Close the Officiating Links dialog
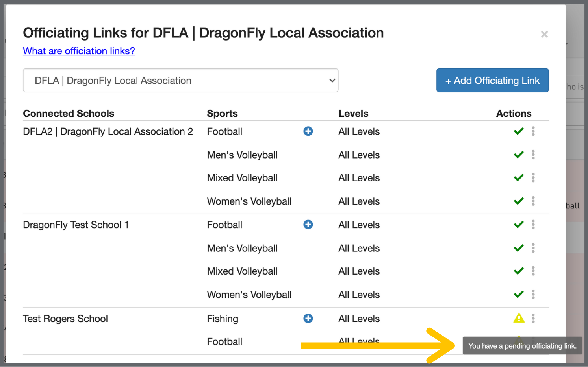The width and height of the screenshot is (588, 367). click(544, 35)
